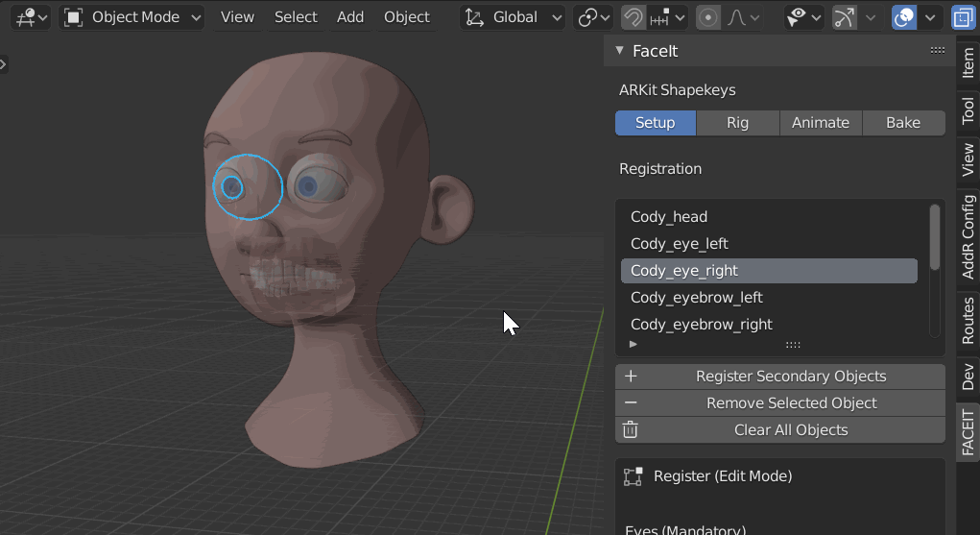Open Global transform orientation dropdown
The width and height of the screenshot is (980, 535).
click(x=513, y=17)
